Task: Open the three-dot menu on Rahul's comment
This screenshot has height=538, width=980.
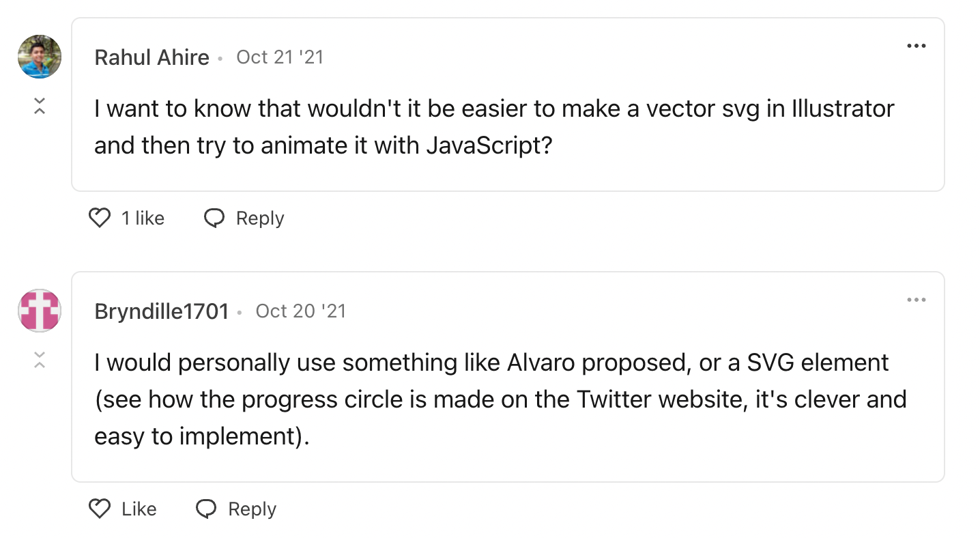Action: (x=916, y=46)
